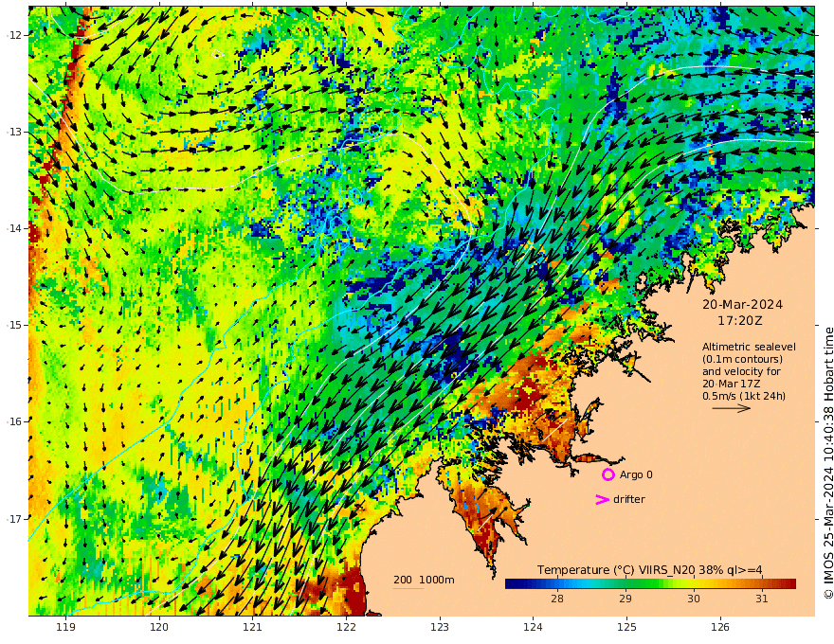Click the 'Altimetric sealevel' text line

point(749,347)
